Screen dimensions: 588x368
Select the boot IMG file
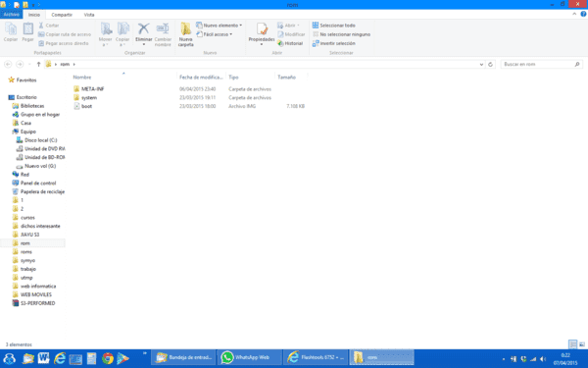(86, 106)
